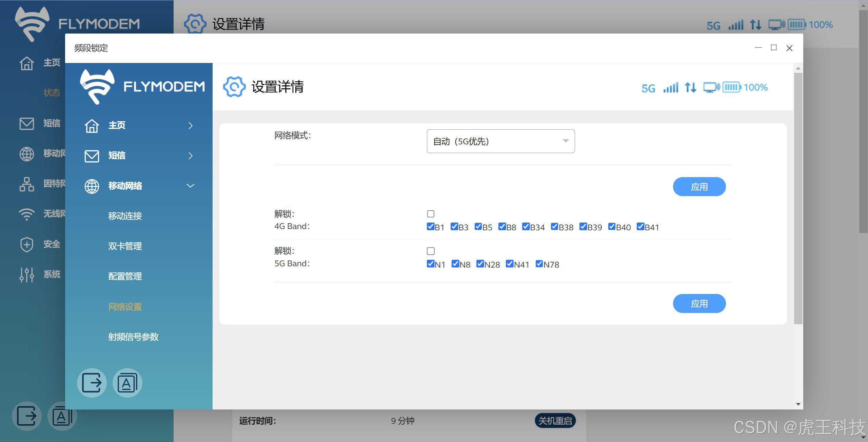Image resolution: width=868 pixels, height=442 pixels.
Task: Click the language switch icon in dialog sidebar
Action: (127, 383)
